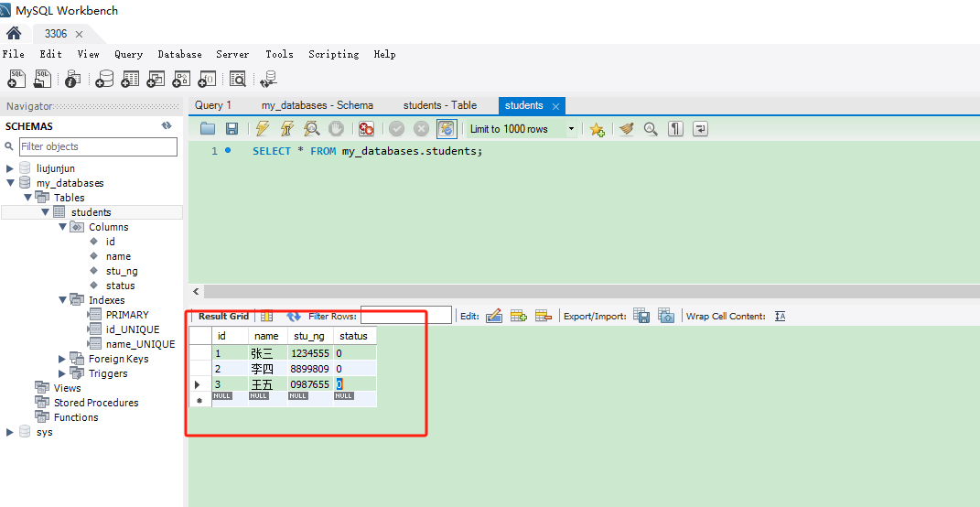Beautify the query with broom icon
Image resolution: width=980 pixels, height=507 pixels.
(x=627, y=129)
